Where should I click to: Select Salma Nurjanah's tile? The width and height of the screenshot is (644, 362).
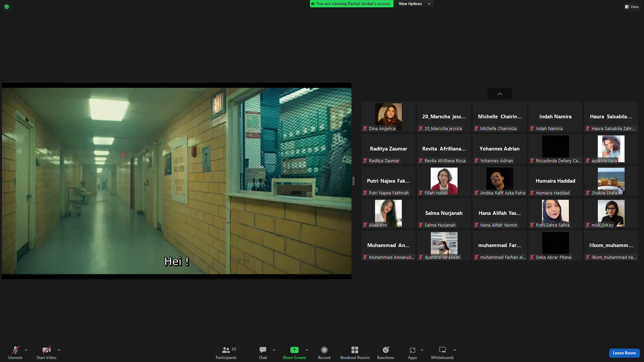pyautogui.click(x=444, y=213)
